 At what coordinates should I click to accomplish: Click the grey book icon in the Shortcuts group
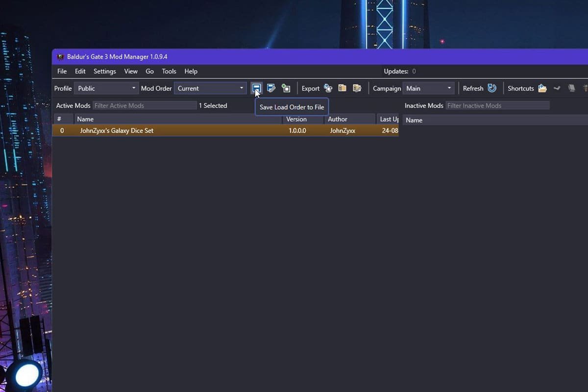coord(571,88)
